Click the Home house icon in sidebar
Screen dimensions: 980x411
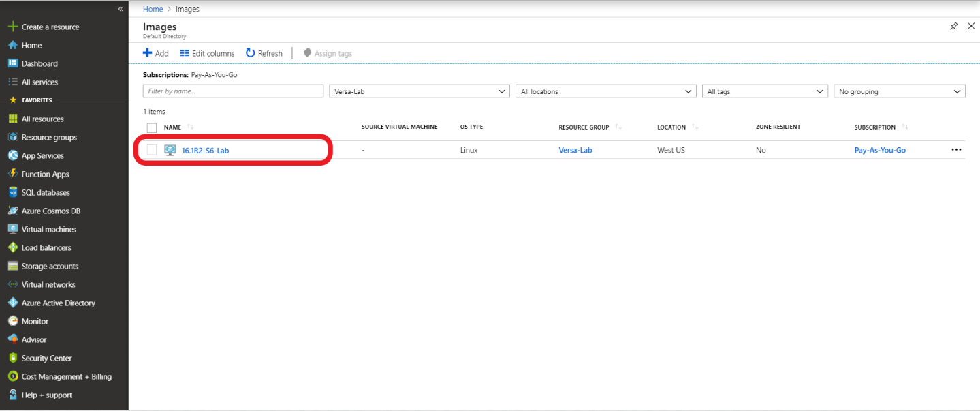12,45
